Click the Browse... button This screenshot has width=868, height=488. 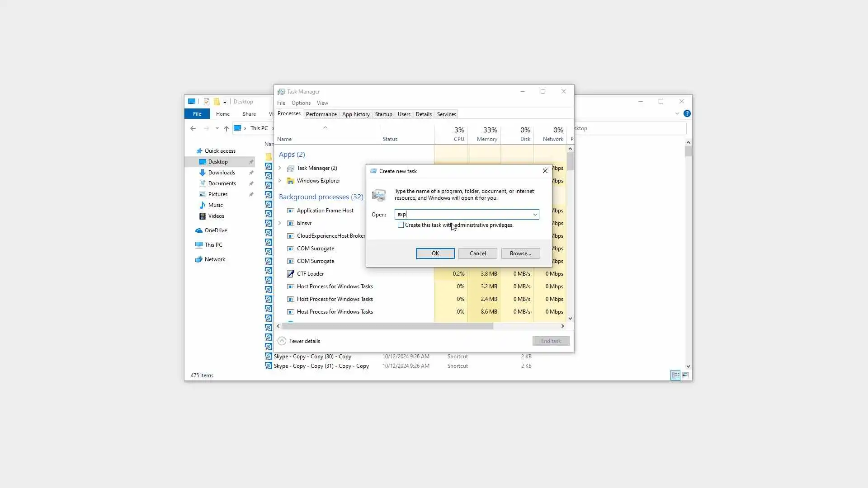520,253
